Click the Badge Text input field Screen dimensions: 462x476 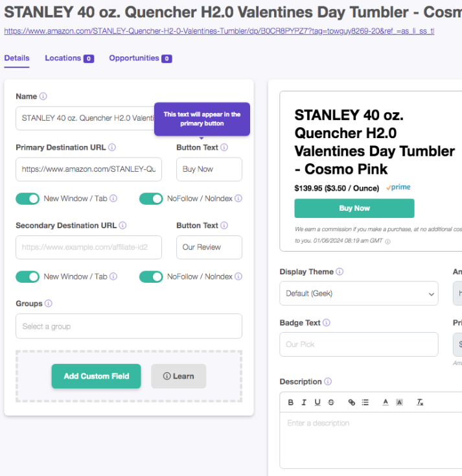click(x=358, y=344)
